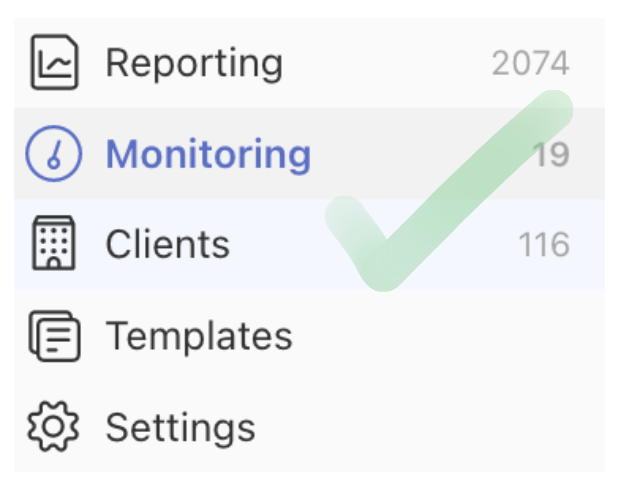Image resolution: width=622 pixels, height=486 pixels.
Task: Click the Clients building icon
Action: pos(54,245)
